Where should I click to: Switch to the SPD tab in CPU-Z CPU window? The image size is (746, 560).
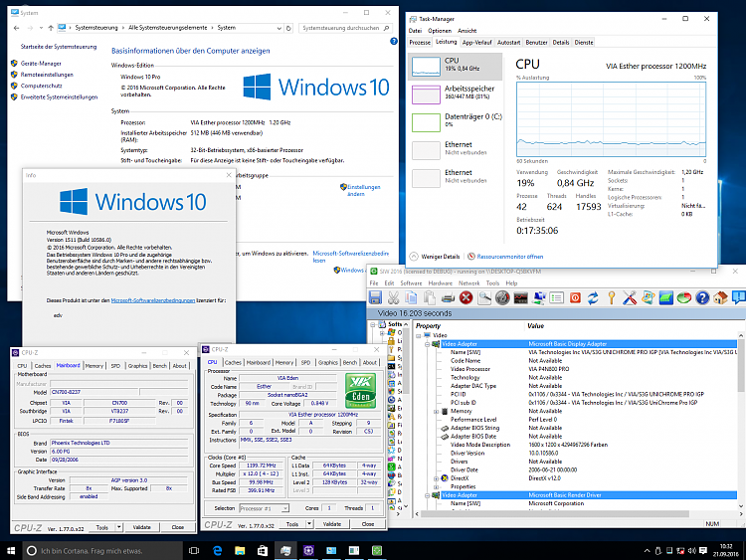pos(305,362)
